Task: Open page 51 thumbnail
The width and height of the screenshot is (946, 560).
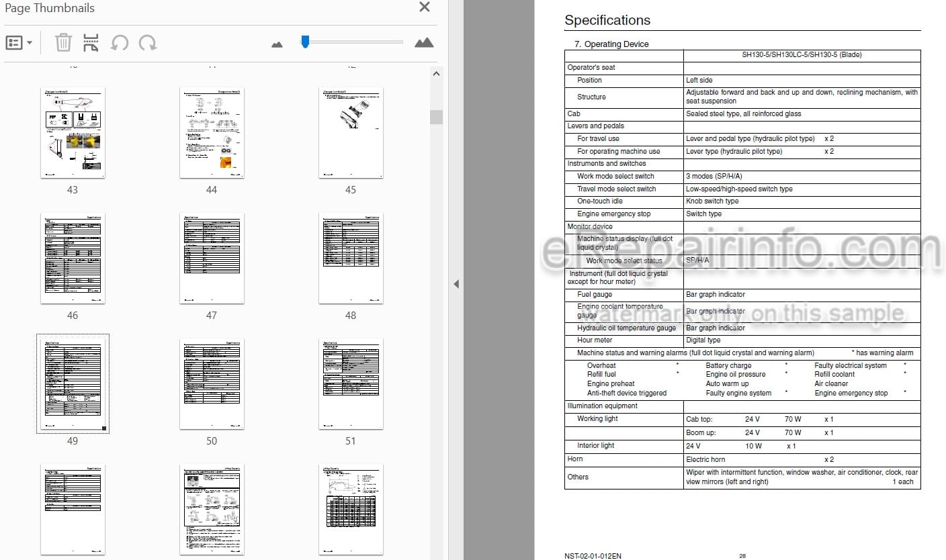Action: pyautogui.click(x=351, y=384)
